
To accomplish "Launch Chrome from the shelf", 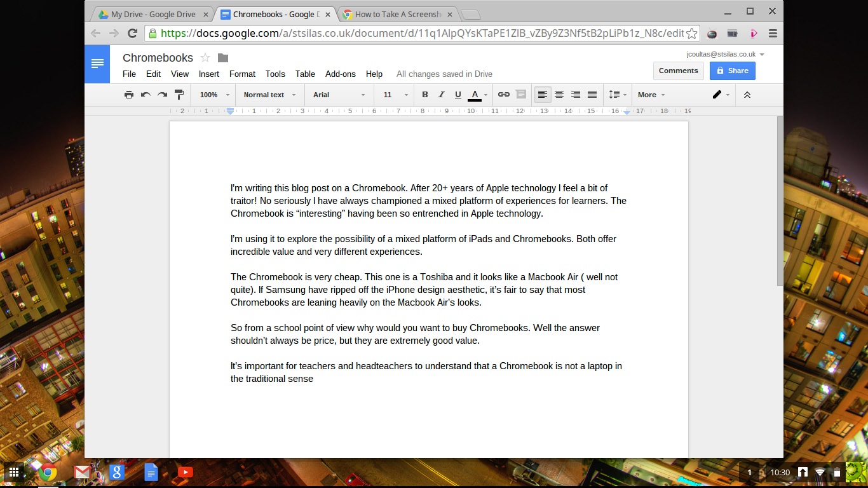I will pyautogui.click(x=48, y=472).
